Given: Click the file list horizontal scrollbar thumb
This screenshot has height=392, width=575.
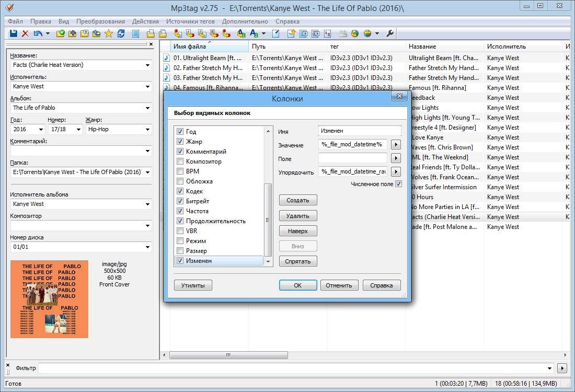Looking at the screenshot, I should (228, 355).
